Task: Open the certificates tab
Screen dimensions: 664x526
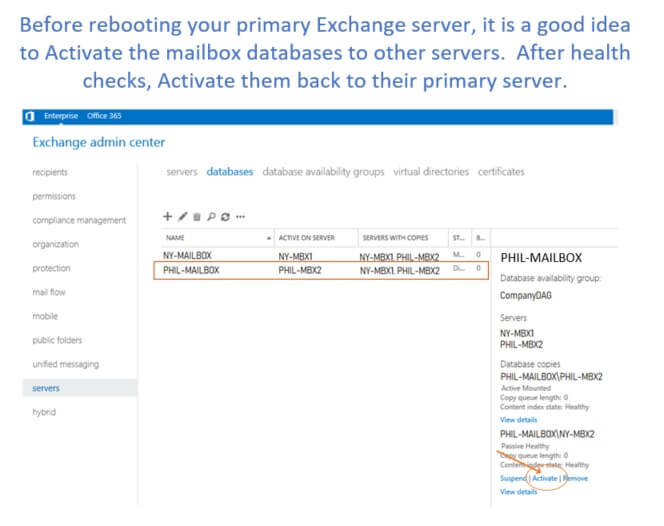Action: (501, 172)
